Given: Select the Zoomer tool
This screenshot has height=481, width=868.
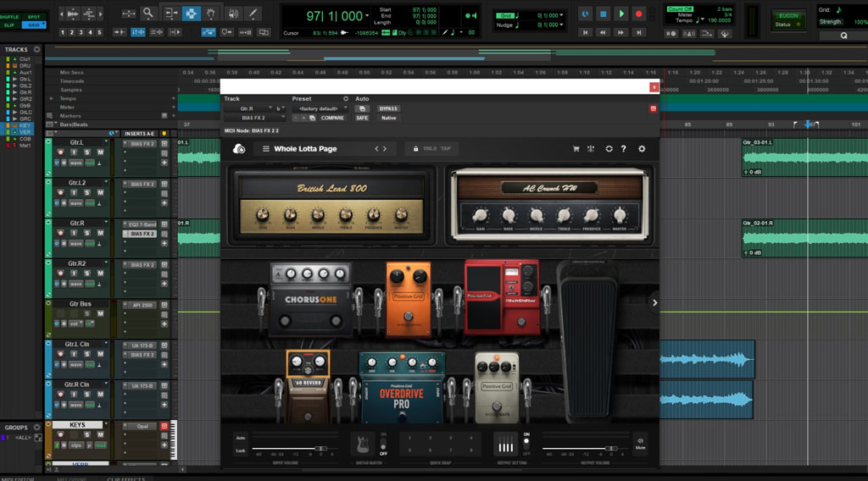Looking at the screenshot, I should [x=147, y=14].
